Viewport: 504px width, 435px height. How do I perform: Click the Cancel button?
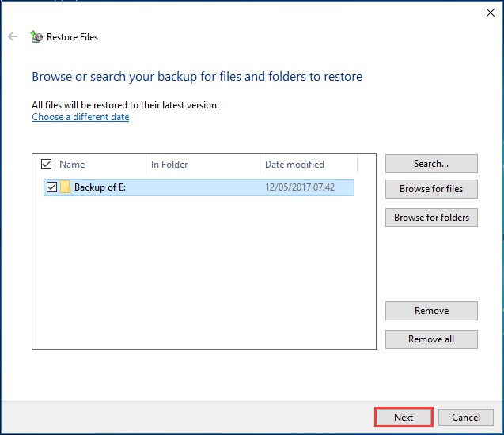point(466,417)
